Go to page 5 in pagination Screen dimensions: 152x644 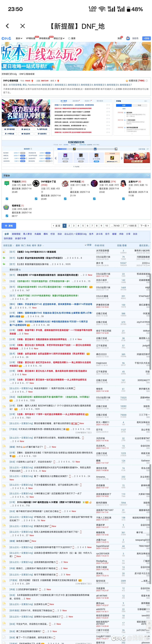coord(83,226)
